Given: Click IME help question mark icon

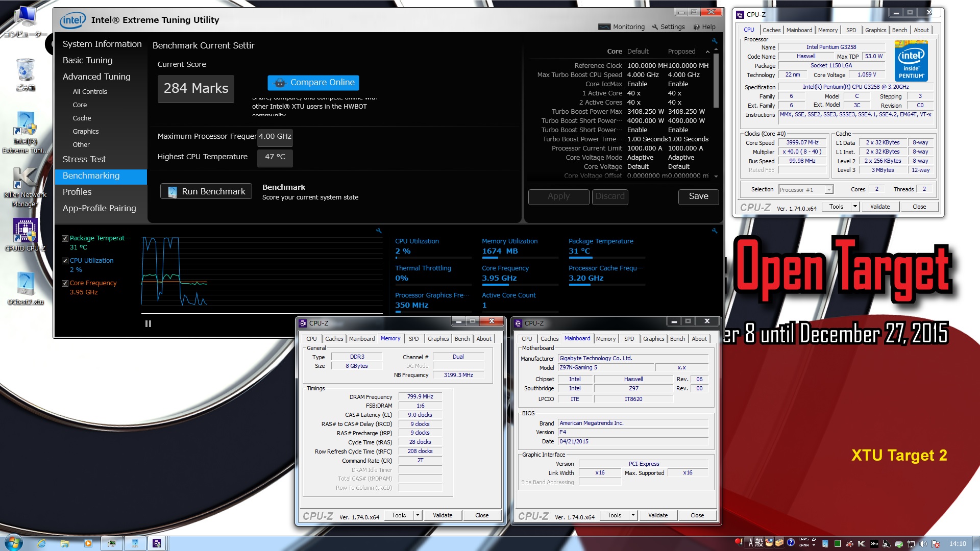Looking at the screenshot, I should coord(791,543).
